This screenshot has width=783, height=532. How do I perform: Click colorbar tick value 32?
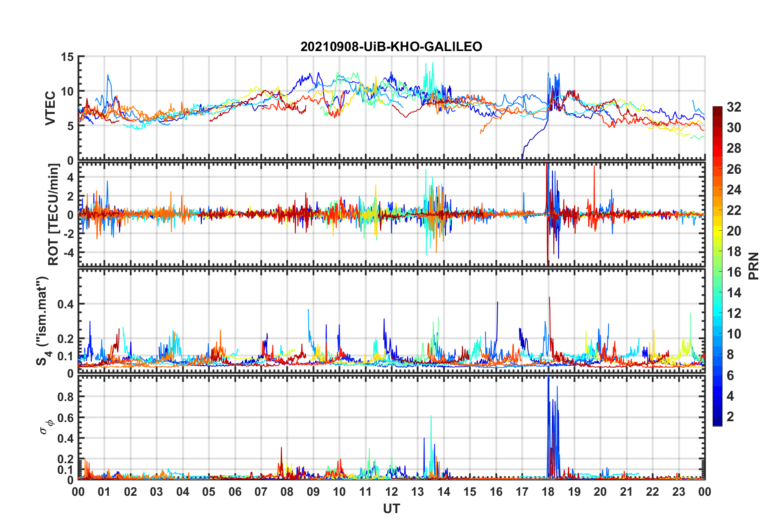[734, 107]
